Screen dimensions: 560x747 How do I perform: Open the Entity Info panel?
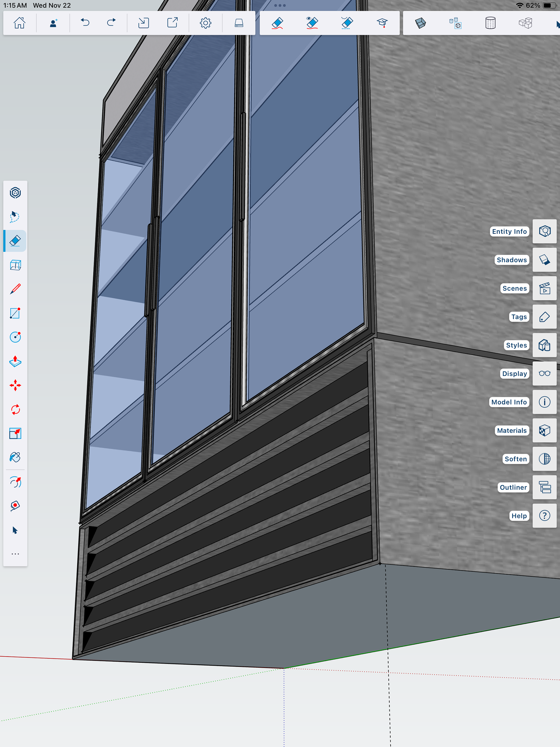545,231
